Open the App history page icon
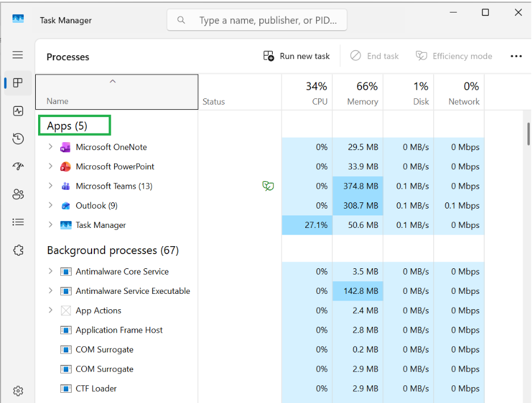532x403 pixels. click(18, 138)
